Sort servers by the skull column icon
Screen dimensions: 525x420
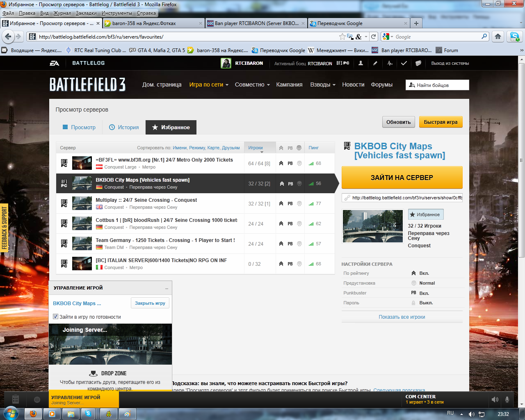point(299,148)
